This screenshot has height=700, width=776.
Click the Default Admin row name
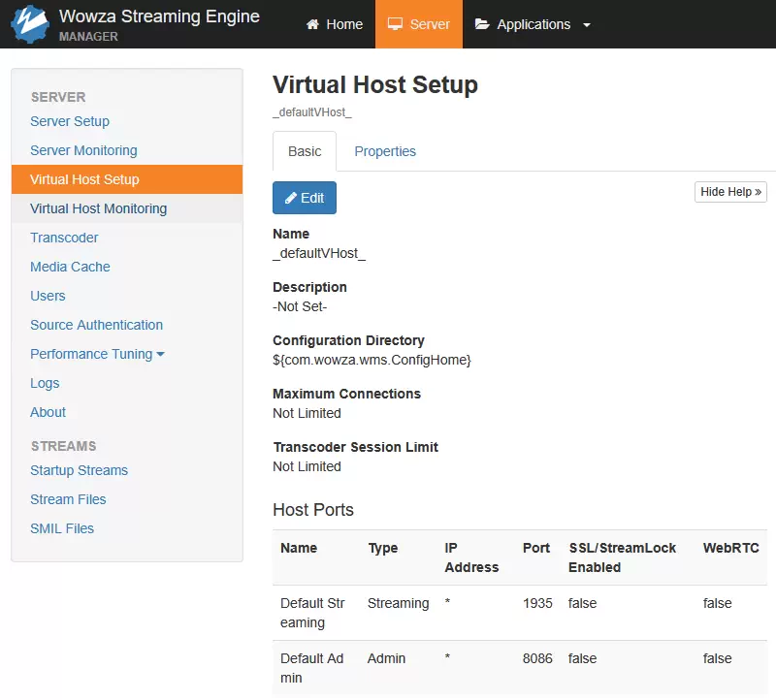[311, 668]
